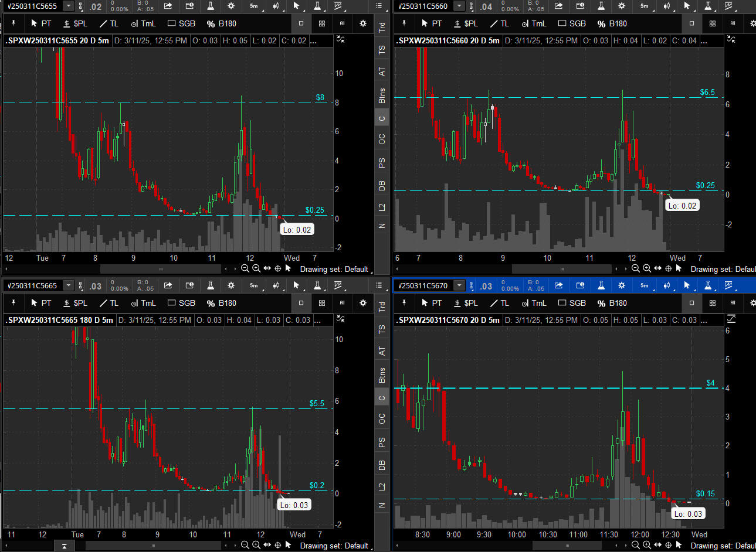The image size is (756, 552).
Task: Click the V250311C5670 symbol input field
Action: pyautogui.click(x=423, y=285)
